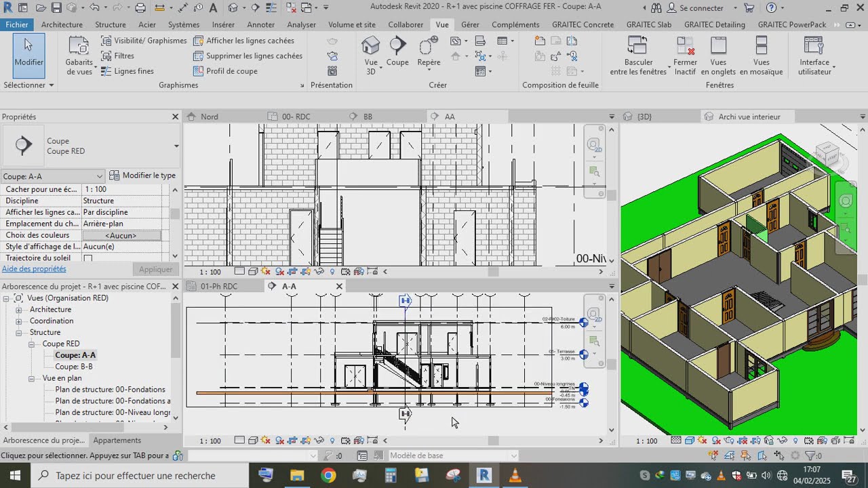The height and width of the screenshot is (488, 868).
Task: Click the Text tool letter A icon
Action: tap(214, 7)
